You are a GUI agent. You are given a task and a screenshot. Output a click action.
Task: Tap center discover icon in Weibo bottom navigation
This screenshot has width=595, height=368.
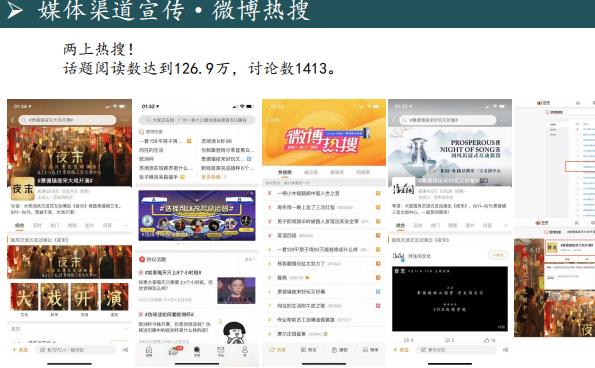pyautogui.click(x=197, y=351)
